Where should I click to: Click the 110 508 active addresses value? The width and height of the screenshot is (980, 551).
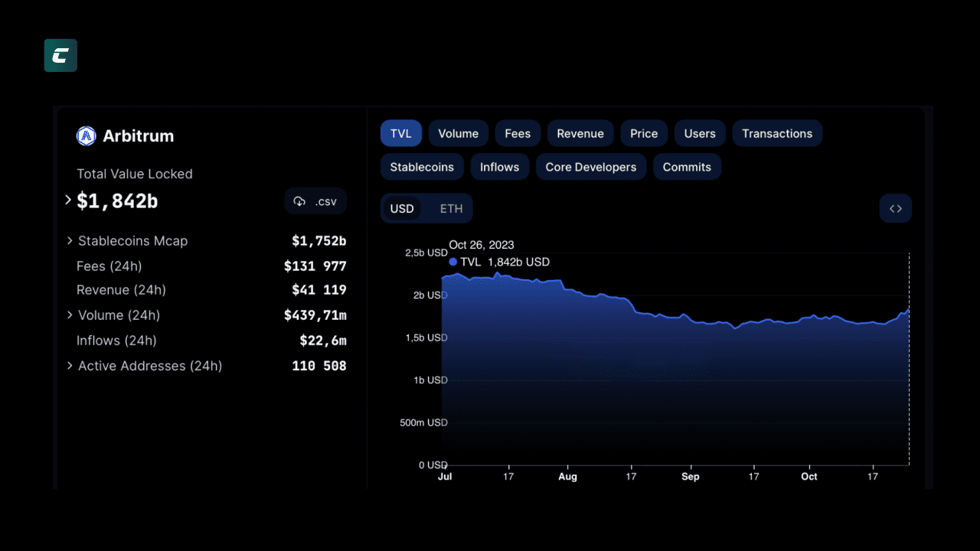pyautogui.click(x=319, y=366)
